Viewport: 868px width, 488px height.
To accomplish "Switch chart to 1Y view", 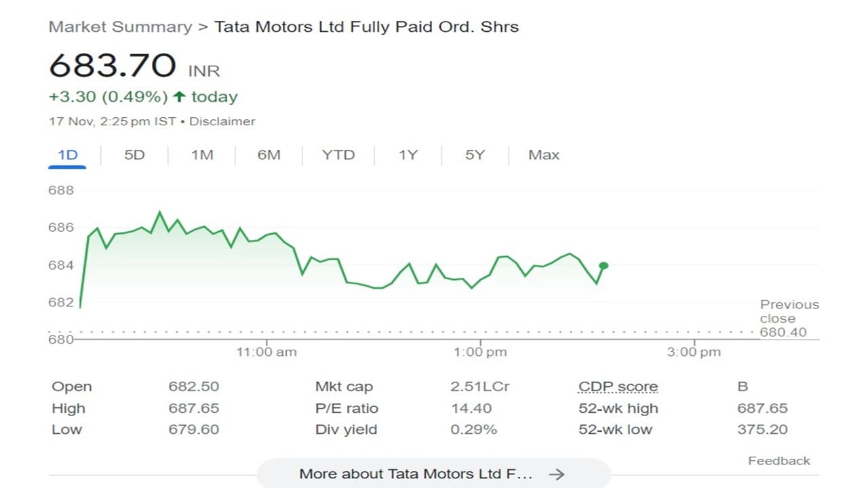I will (x=408, y=155).
